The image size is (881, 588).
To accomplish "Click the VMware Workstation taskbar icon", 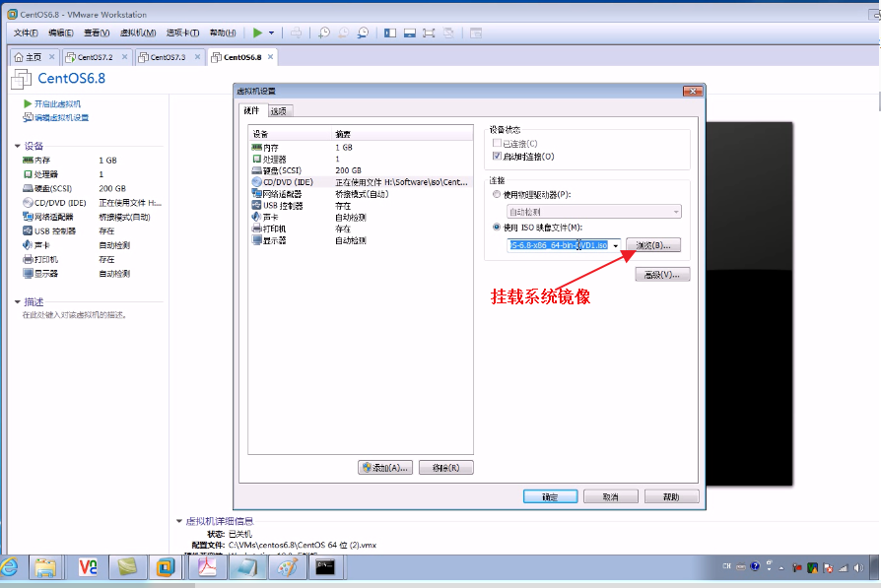I will (x=165, y=567).
